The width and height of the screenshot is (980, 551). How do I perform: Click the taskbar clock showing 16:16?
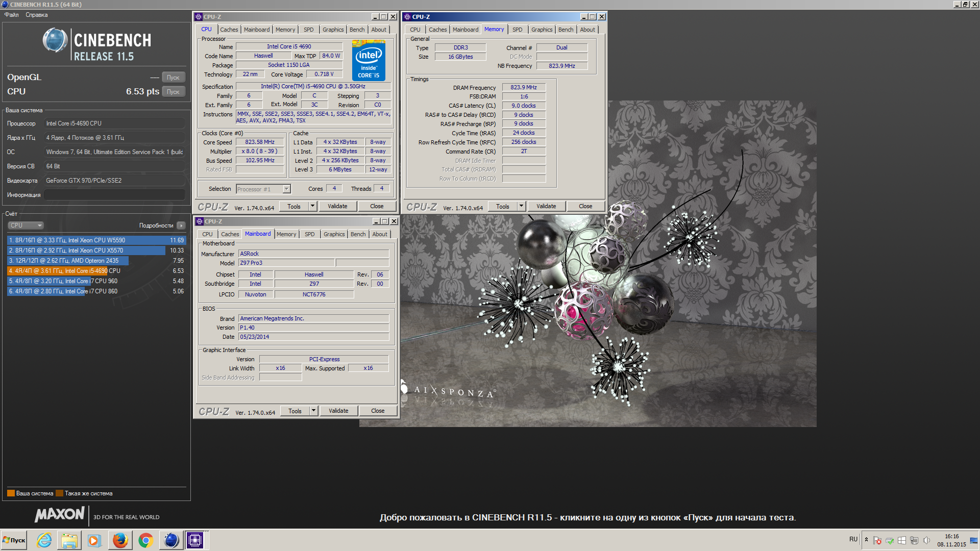tap(951, 540)
